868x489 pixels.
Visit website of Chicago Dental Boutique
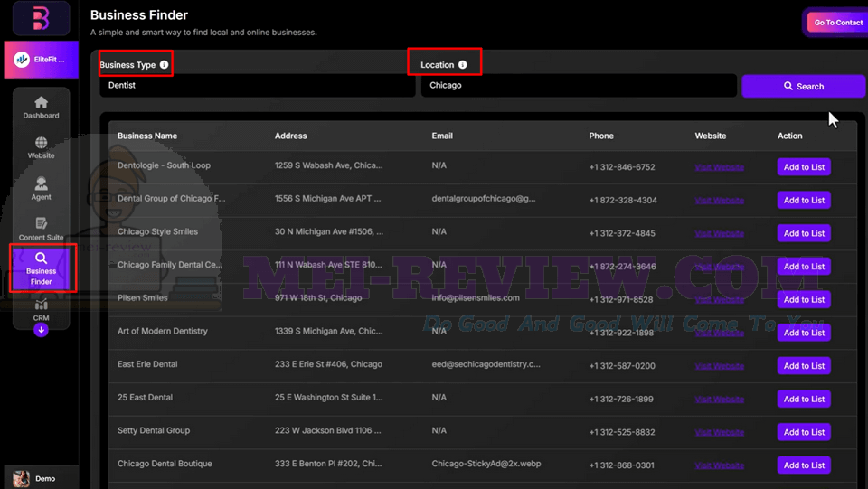pos(719,465)
